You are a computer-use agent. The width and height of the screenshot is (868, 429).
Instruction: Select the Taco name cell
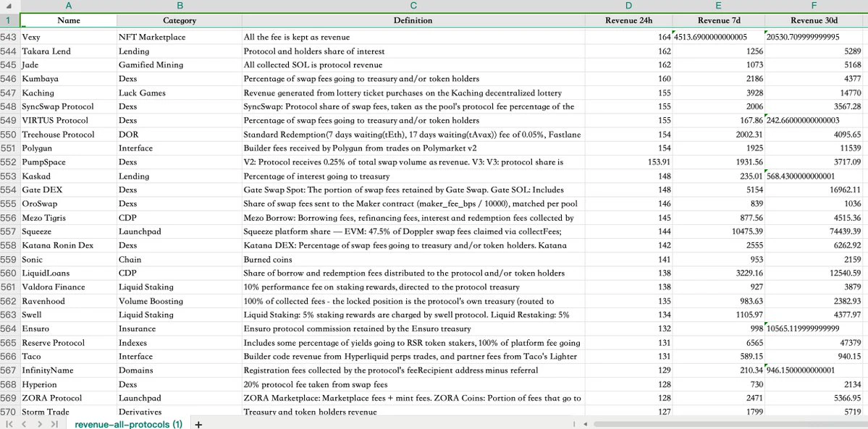(69, 357)
